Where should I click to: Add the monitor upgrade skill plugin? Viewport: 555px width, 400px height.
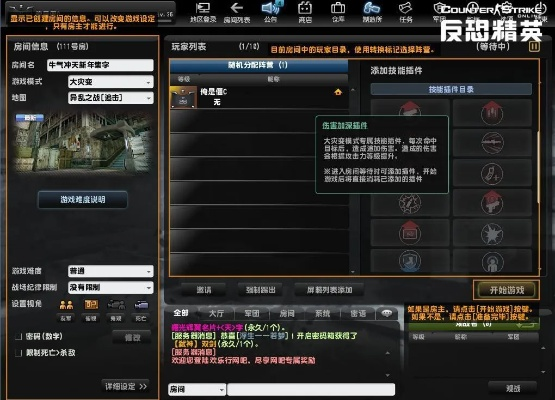tap(410, 233)
